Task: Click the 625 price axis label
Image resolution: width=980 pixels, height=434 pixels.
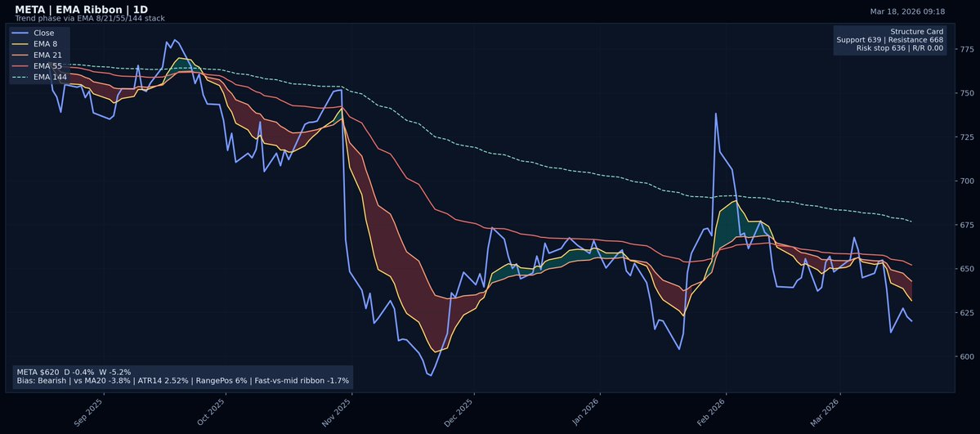Action: (968, 313)
